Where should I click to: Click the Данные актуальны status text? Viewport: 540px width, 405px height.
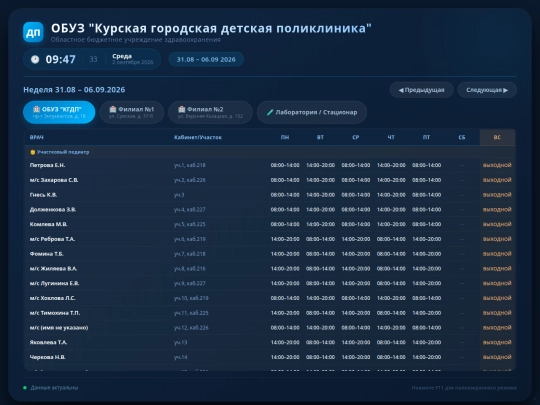(54, 388)
